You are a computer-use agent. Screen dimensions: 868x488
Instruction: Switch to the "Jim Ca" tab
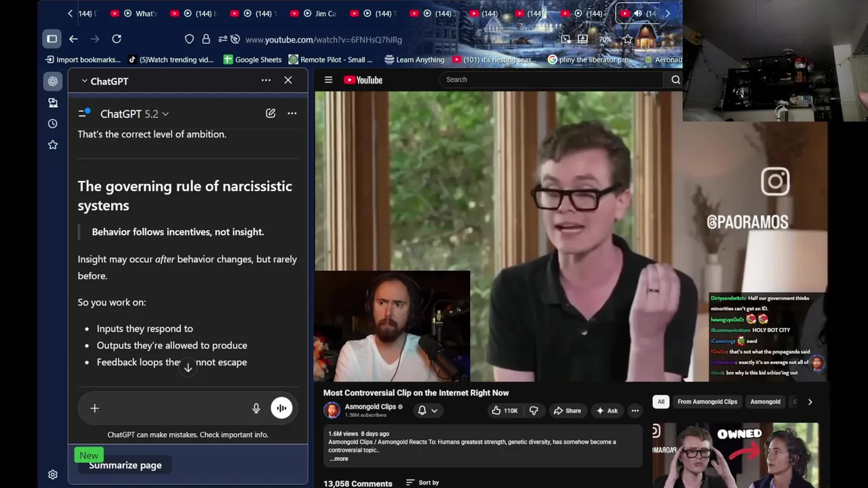[313, 14]
